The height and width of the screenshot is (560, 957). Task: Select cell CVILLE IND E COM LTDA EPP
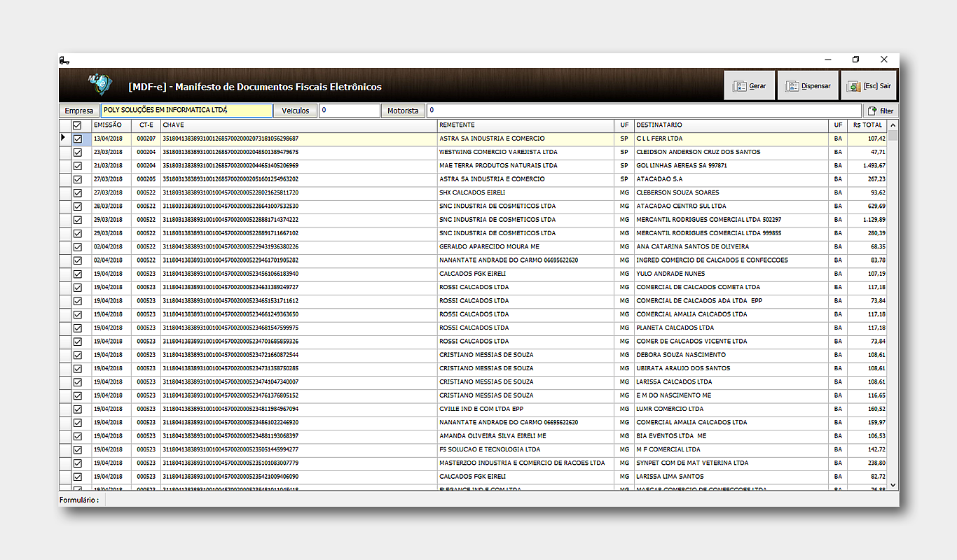[x=526, y=409]
